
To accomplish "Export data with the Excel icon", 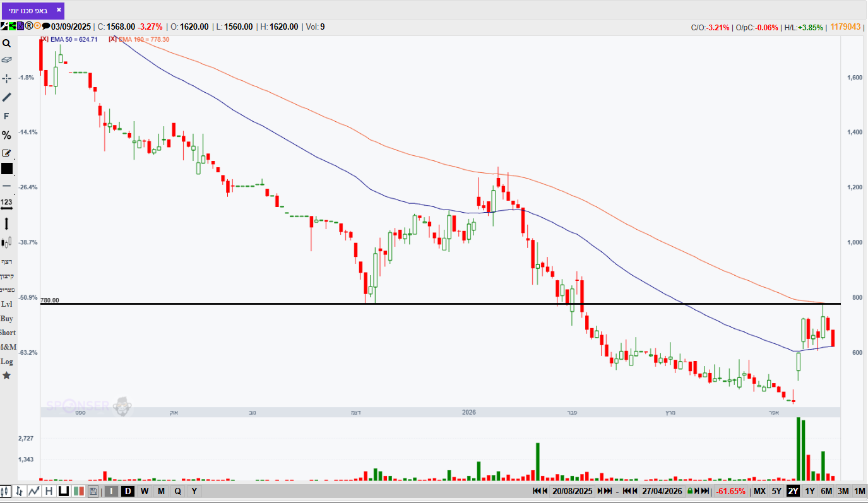I will (x=20, y=27).
